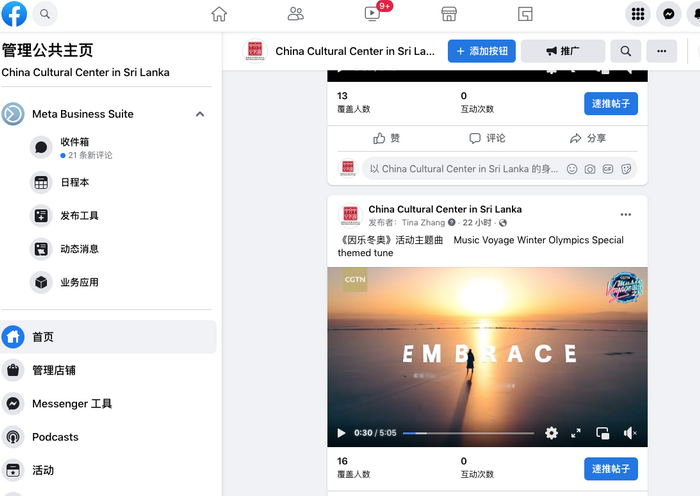Open options menu of the Music Voyage post
Viewport: 700px width, 496px height.
625,215
